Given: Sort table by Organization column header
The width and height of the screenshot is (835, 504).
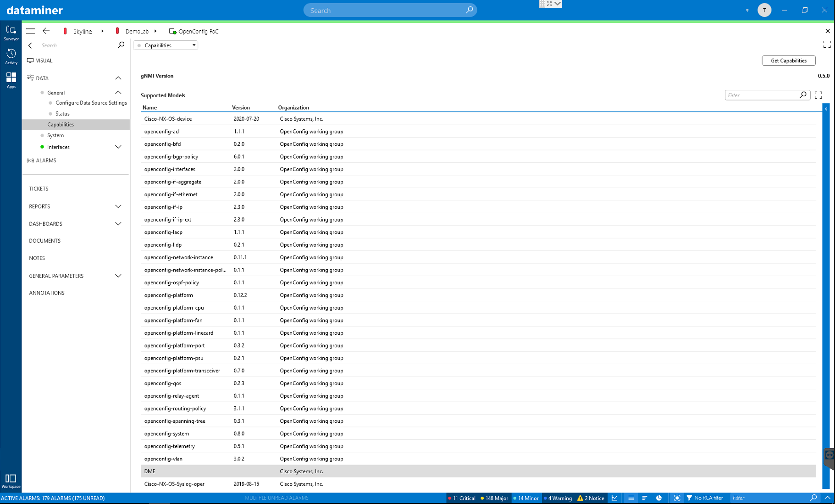Looking at the screenshot, I should pos(293,108).
